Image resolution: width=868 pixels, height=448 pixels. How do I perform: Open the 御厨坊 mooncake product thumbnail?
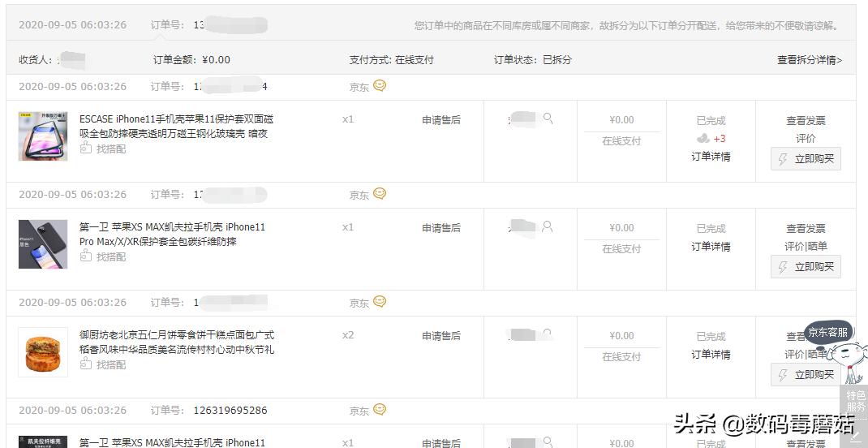pos(43,352)
